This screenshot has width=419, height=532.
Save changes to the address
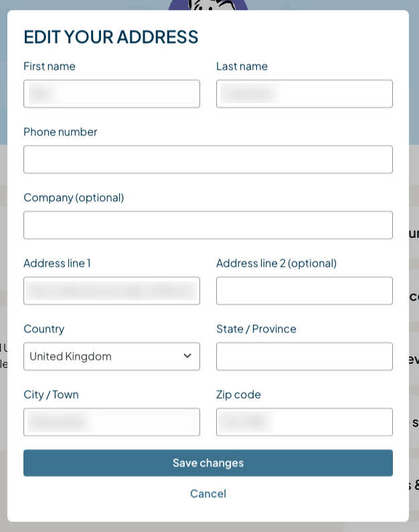[x=208, y=463]
